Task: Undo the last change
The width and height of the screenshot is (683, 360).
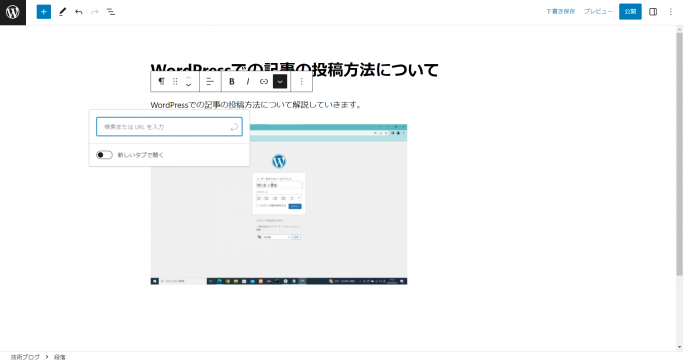Action: point(78,12)
